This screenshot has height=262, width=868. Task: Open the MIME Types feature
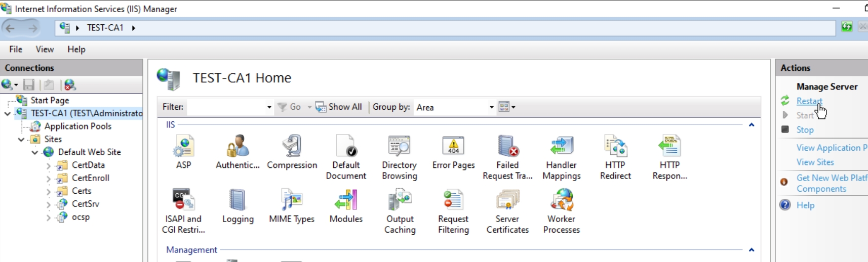[292, 206]
